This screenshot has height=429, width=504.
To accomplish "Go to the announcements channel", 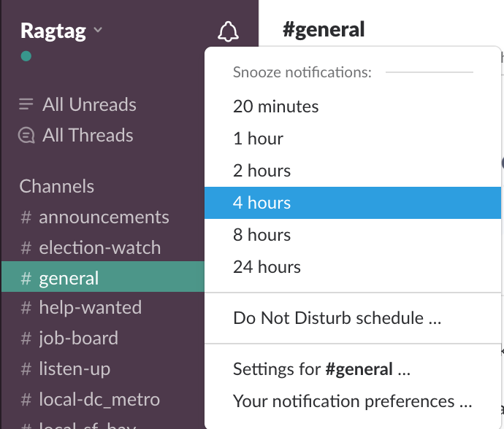I will (x=103, y=217).
